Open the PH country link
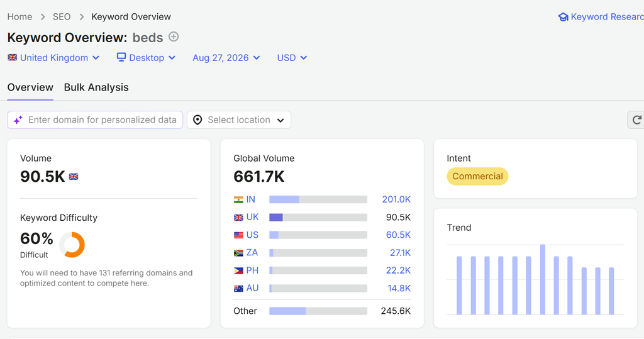Viewport: 644px width, 339px height. point(252,270)
